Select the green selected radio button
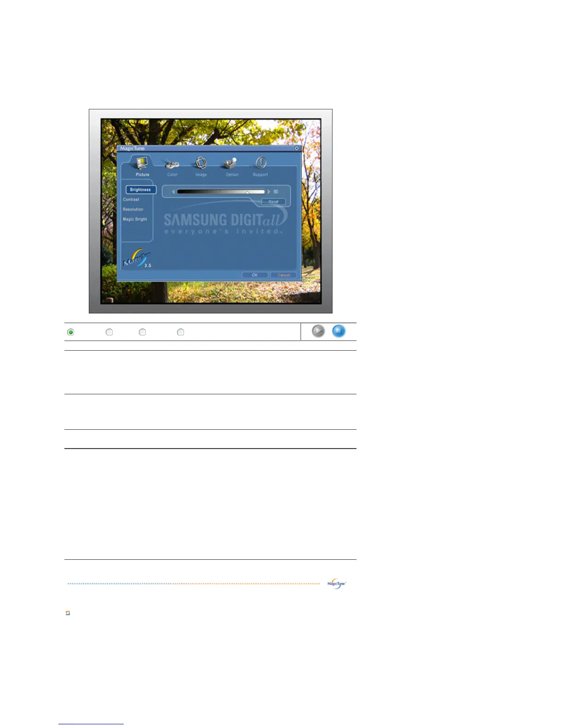 tap(71, 332)
